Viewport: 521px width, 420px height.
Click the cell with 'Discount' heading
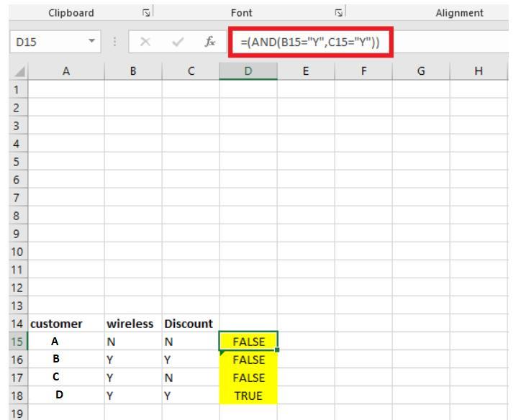pos(191,323)
